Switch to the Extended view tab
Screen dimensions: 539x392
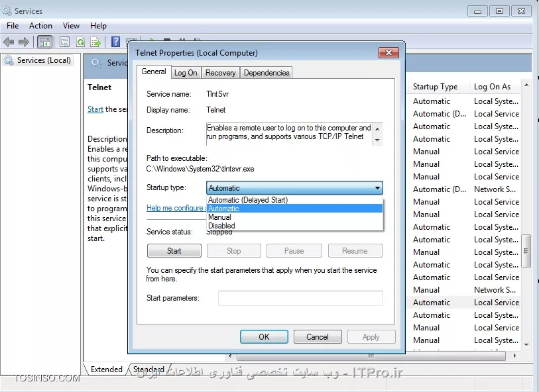[107, 369]
